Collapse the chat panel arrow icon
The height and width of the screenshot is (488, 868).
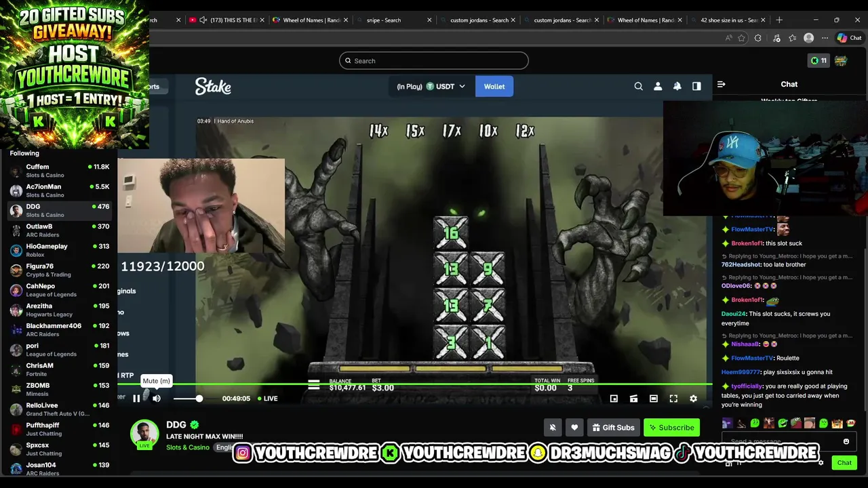click(722, 85)
